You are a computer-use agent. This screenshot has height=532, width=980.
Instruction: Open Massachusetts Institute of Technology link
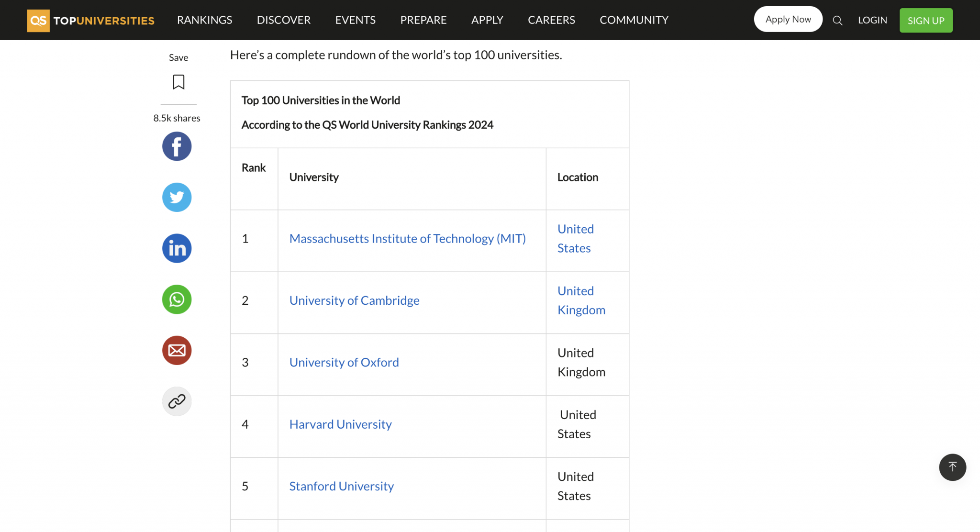(x=407, y=238)
